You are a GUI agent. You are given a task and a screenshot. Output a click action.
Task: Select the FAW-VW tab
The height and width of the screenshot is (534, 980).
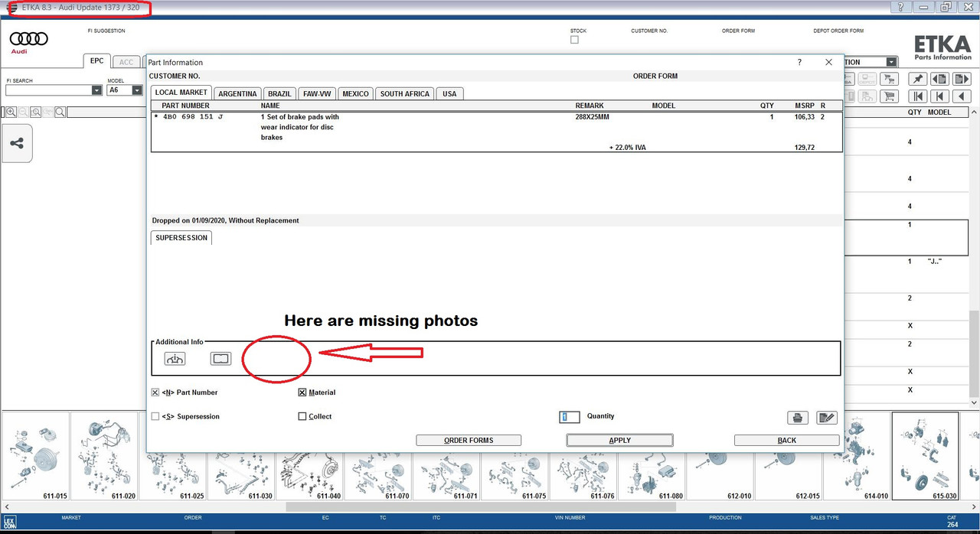tap(317, 93)
